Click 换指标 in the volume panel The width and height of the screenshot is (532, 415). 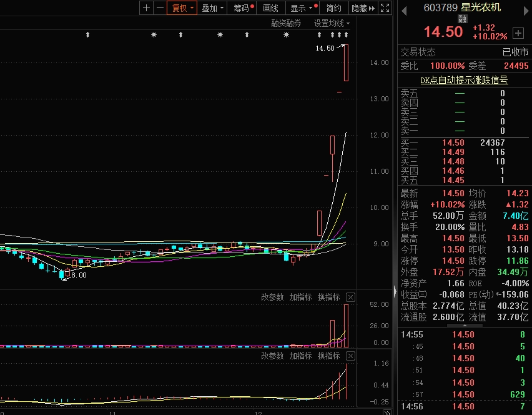(x=328, y=297)
